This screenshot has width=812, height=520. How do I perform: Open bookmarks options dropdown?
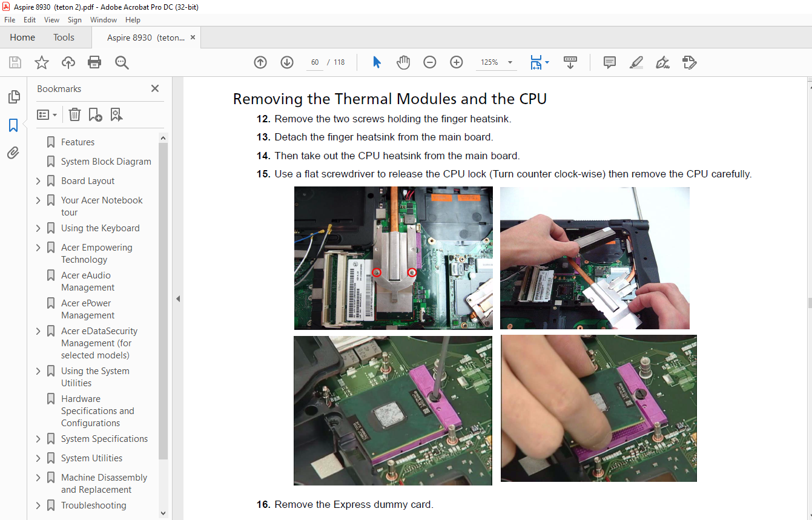pyautogui.click(x=47, y=114)
